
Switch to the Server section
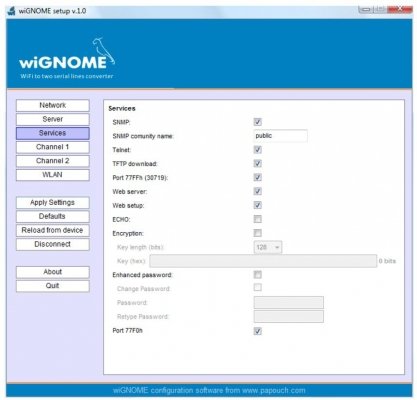[53, 119]
